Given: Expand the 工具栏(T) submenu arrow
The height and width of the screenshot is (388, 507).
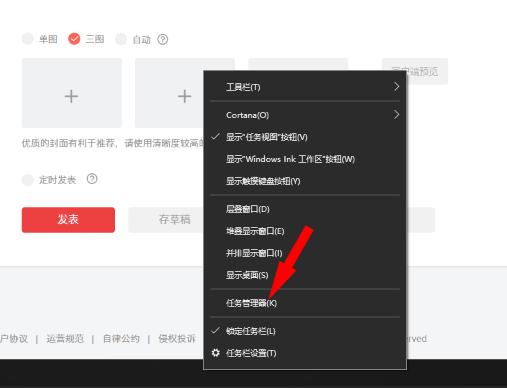Looking at the screenshot, I should (396, 87).
